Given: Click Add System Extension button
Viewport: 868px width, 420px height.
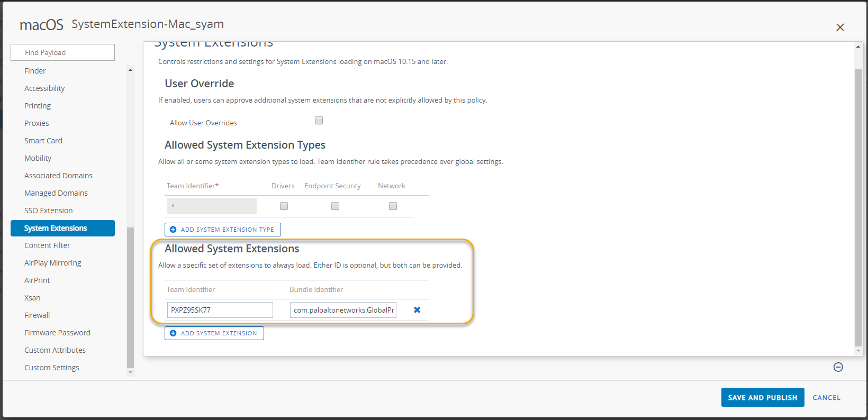Looking at the screenshot, I should (214, 333).
